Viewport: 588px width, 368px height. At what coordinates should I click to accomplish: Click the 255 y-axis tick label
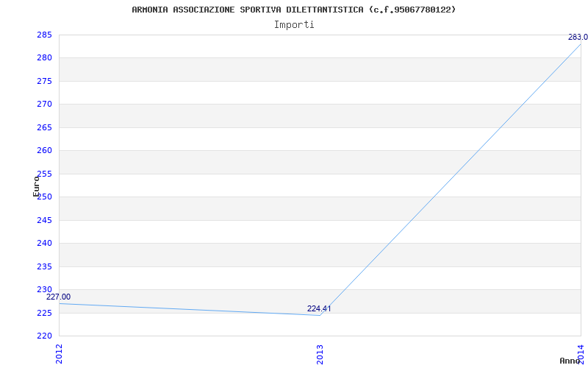pyautogui.click(x=44, y=174)
